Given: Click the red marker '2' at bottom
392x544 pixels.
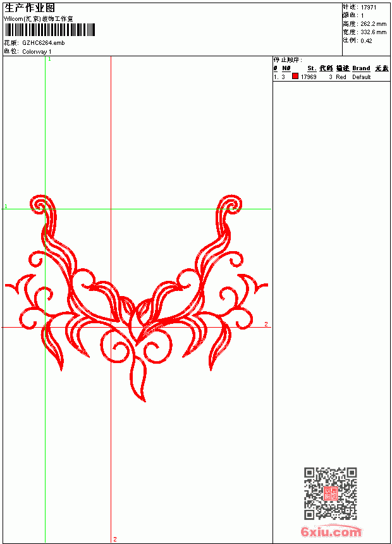Looking at the screenshot, I should [x=115, y=539].
